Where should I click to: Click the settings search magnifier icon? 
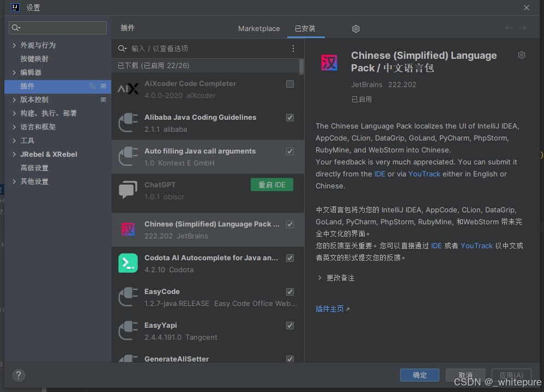pos(16,28)
